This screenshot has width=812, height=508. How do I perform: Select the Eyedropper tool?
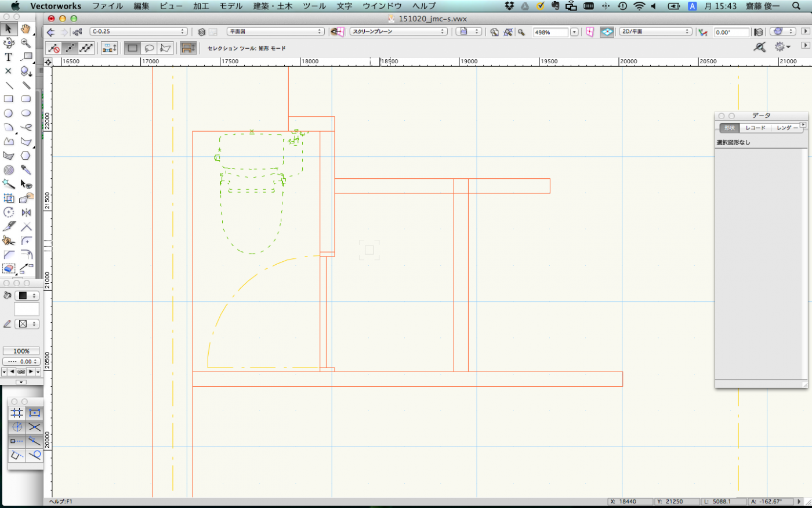click(26, 170)
